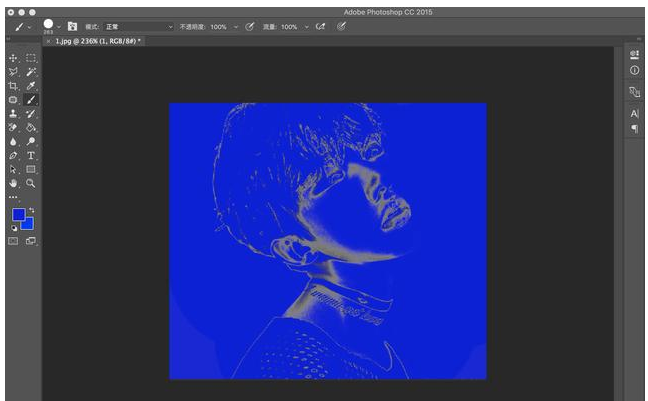This screenshot has height=401, width=648.
Task: Select the Zoom magnifier tool
Action: [31, 183]
